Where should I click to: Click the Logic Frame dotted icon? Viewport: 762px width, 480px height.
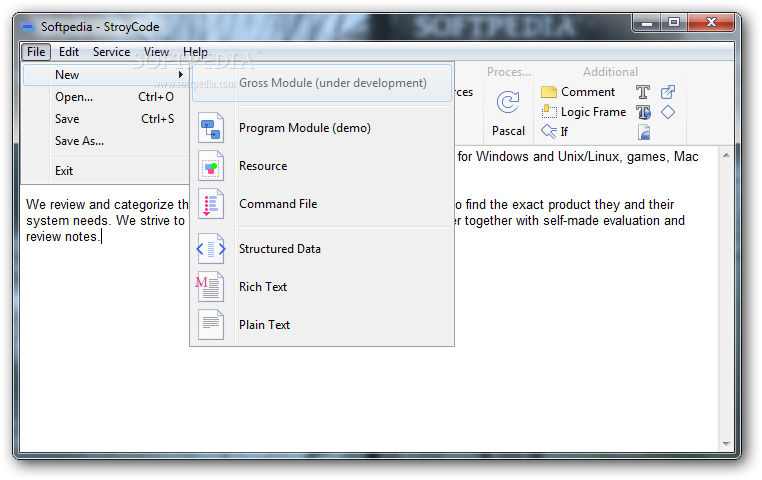click(x=549, y=112)
